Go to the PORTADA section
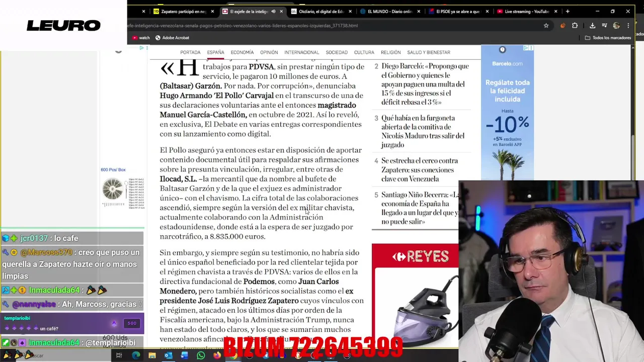Image resolution: width=644 pixels, height=362 pixels. pos(190,52)
